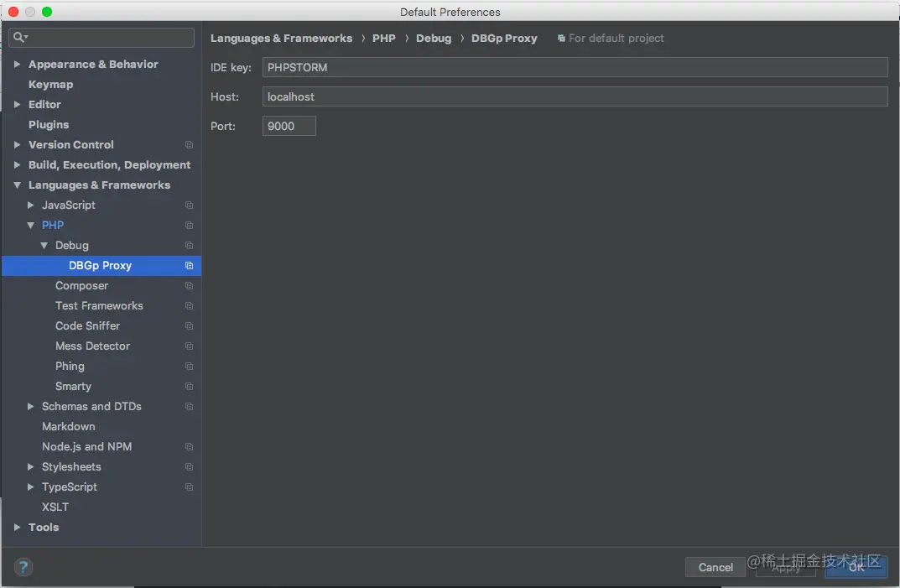Viewport: 900px width, 588px height.
Task: Select the DBGp Proxy tree item
Action: point(101,265)
